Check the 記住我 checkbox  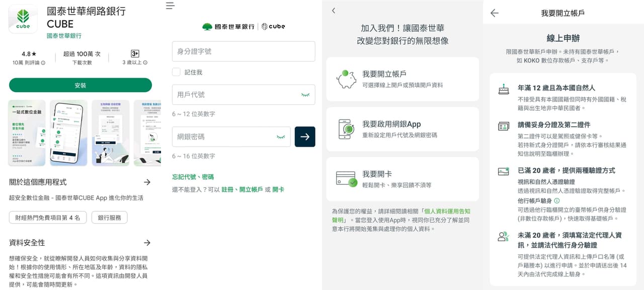(x=176, y=72)
